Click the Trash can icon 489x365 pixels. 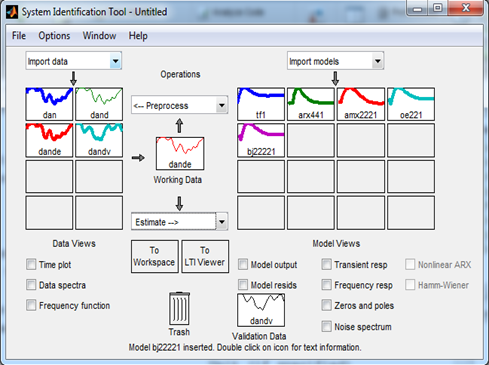[x=179, y=308]
